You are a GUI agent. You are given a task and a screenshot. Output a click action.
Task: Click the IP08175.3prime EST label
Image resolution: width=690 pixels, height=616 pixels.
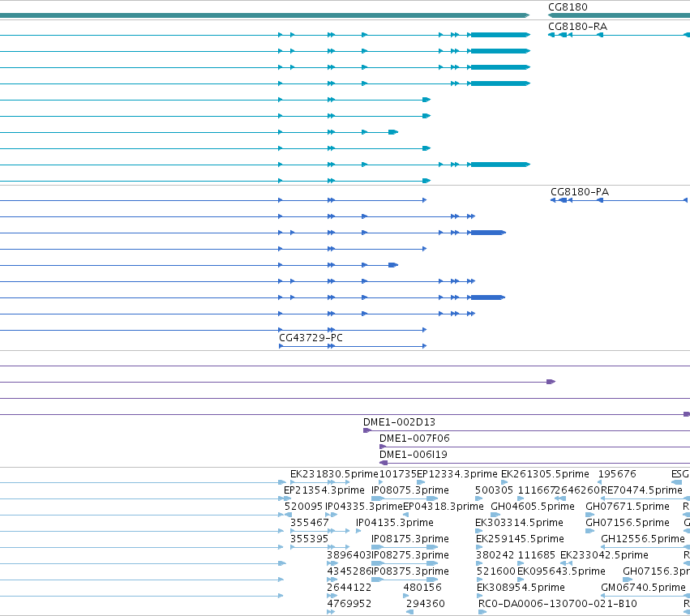(409, 539)
